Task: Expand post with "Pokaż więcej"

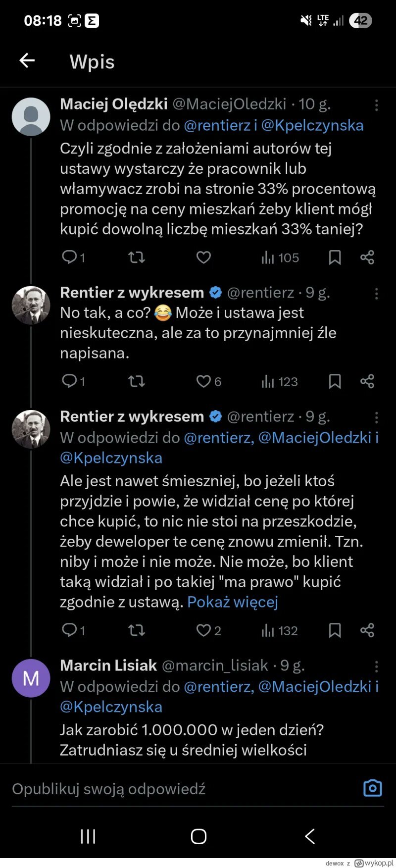Action: [x=232, y=602]
